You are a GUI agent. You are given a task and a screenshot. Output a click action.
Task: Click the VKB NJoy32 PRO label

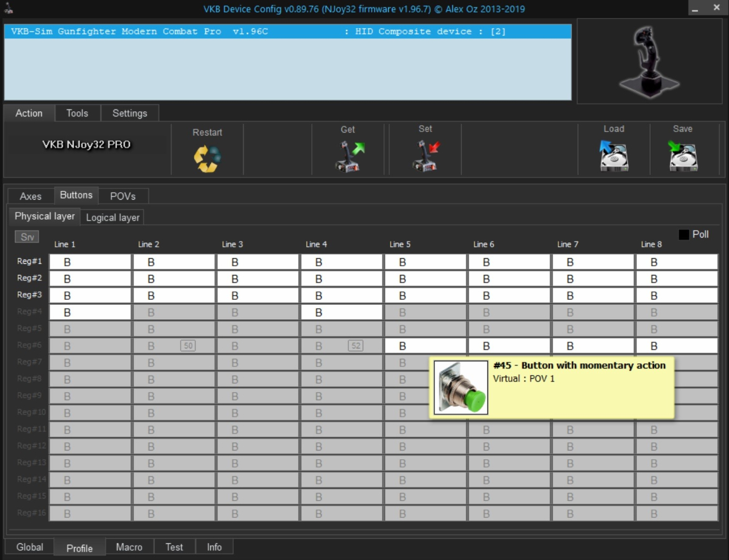point(86,144)
